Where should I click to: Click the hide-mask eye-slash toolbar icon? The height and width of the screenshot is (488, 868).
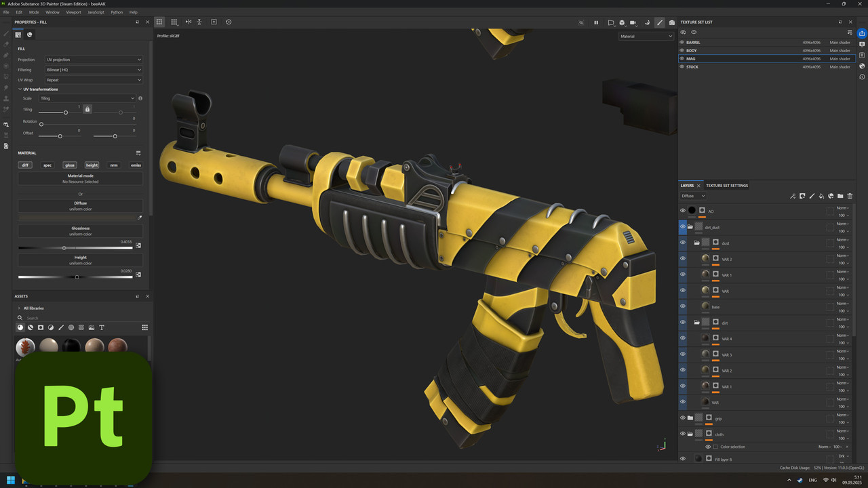(581, 22)
